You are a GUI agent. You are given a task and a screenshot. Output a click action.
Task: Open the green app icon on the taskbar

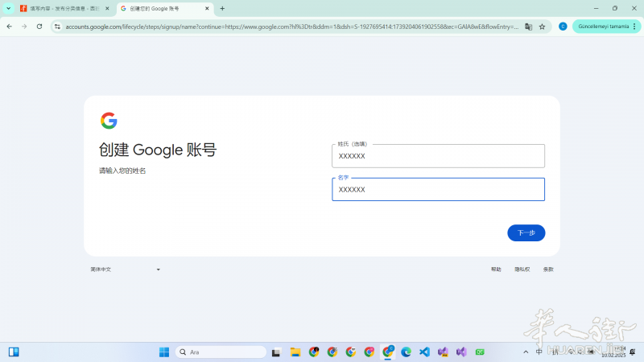tap(480, 352)
